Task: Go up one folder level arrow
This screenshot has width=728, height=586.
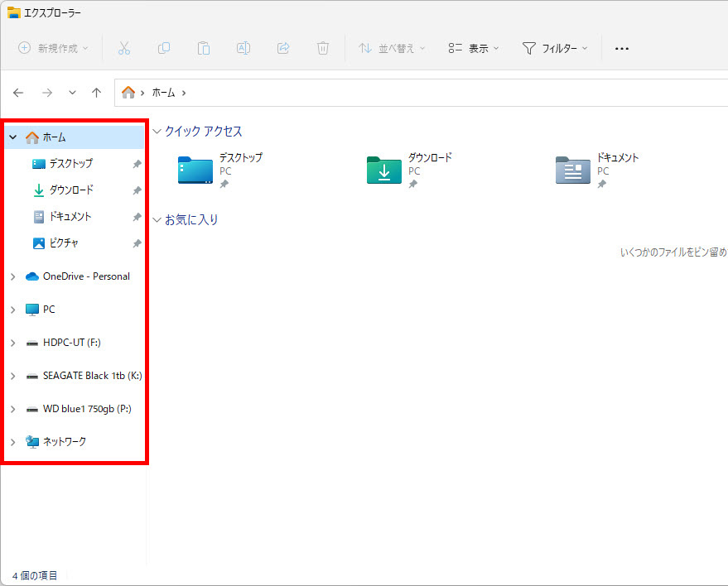Action: pos(96,93)
